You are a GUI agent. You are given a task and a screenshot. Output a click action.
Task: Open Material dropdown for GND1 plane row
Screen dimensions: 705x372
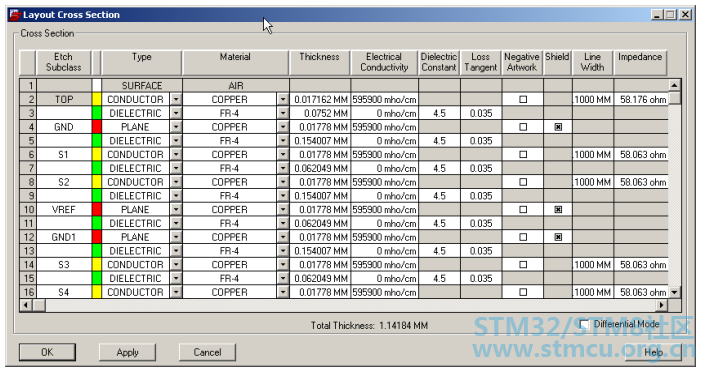283,237
